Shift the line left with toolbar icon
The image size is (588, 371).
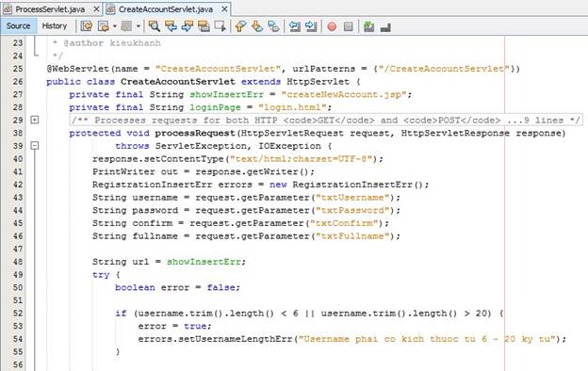295,25
